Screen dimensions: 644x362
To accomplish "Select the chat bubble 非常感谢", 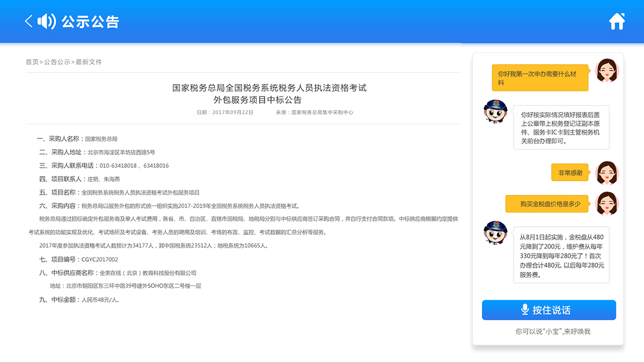I will point(570,173).
